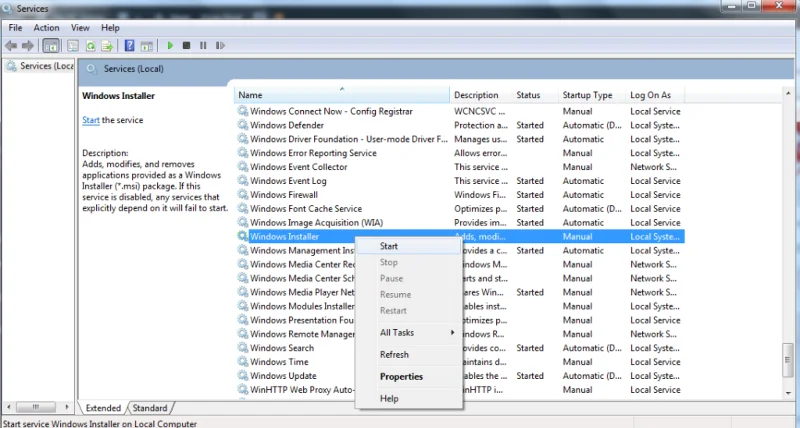Expand All Tasks submenu arrow

pyautogui.click(x=452, y=333)
